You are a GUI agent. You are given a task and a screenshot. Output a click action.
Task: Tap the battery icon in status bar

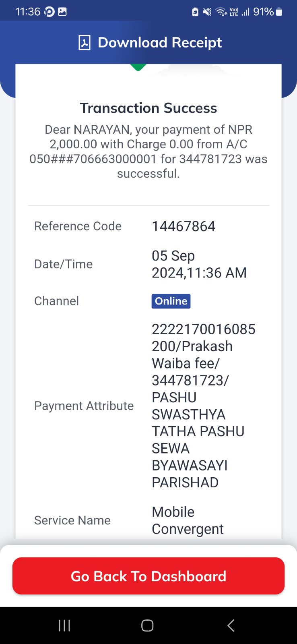[279, 12]
